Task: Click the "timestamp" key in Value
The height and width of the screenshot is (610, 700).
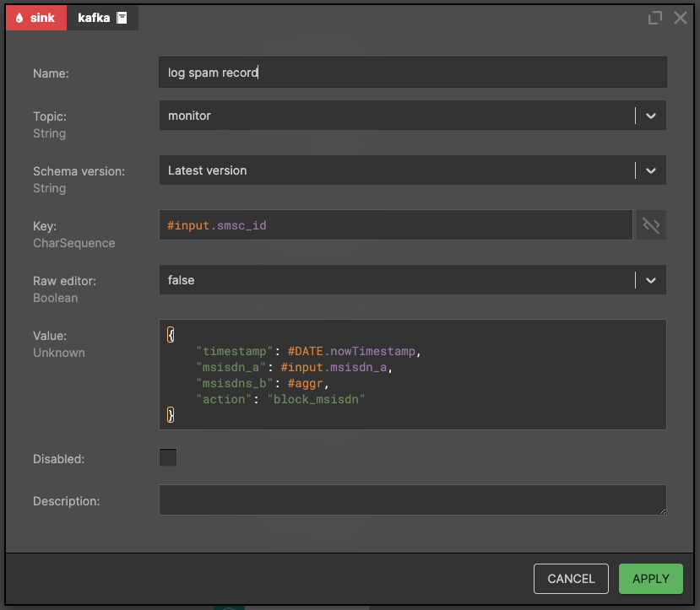Action: 235,351
